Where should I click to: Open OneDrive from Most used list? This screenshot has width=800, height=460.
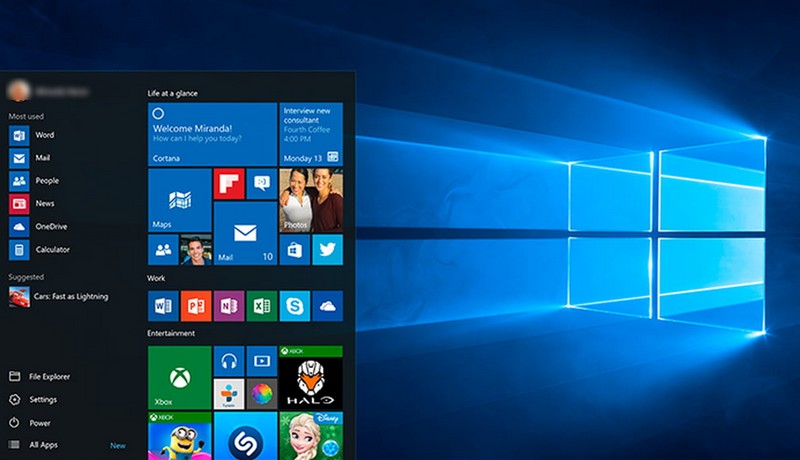pyautogui.click(x=38, y=226)
